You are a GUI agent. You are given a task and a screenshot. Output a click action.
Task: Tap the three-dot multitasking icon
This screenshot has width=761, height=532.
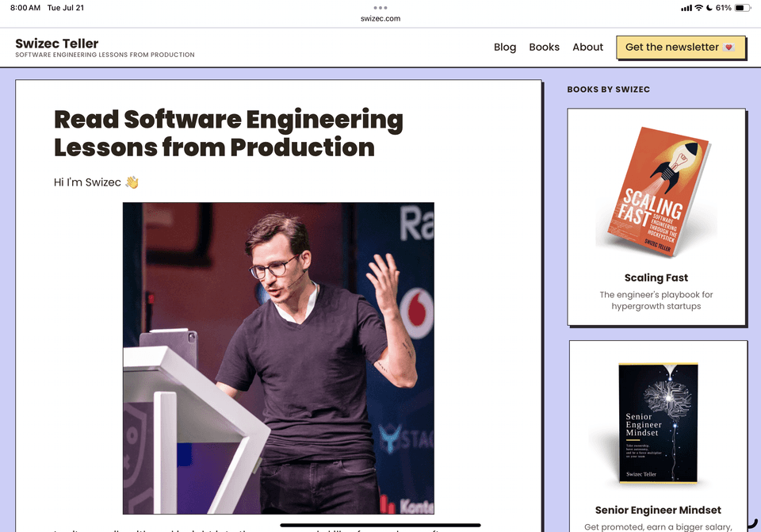380,8
